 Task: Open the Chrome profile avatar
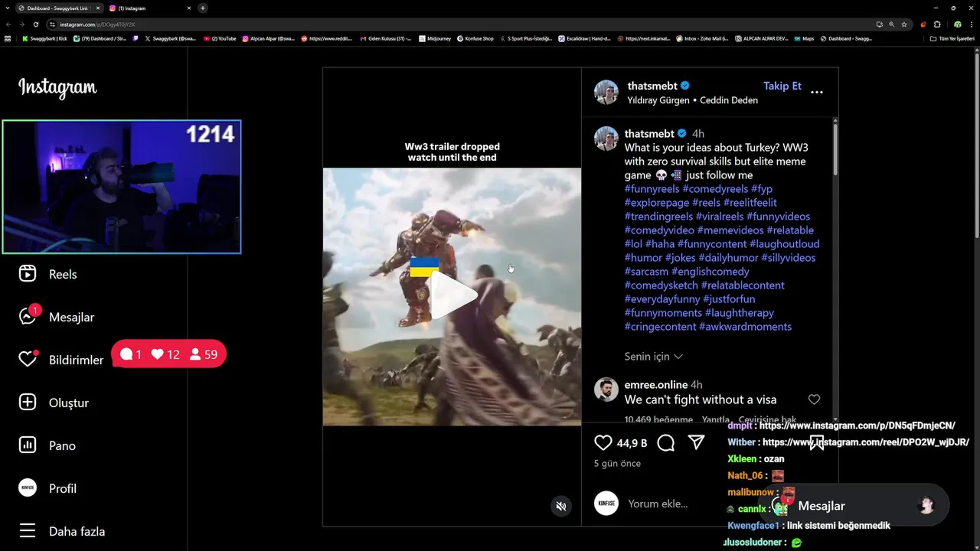(958, 24)
